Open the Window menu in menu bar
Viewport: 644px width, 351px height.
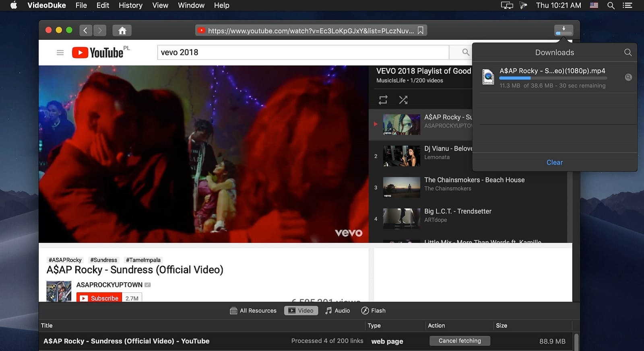pyautogui.click(x=191, y=5)
